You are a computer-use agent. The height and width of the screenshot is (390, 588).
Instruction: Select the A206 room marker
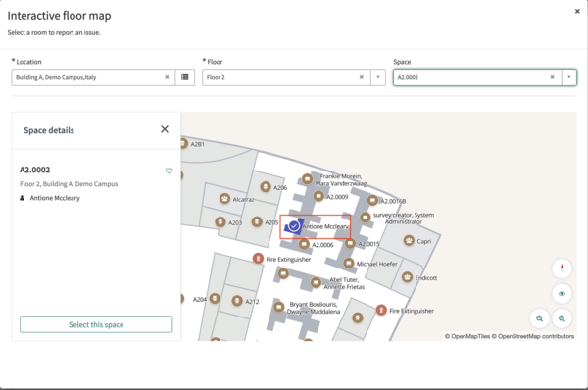click(x=266, y=186)
